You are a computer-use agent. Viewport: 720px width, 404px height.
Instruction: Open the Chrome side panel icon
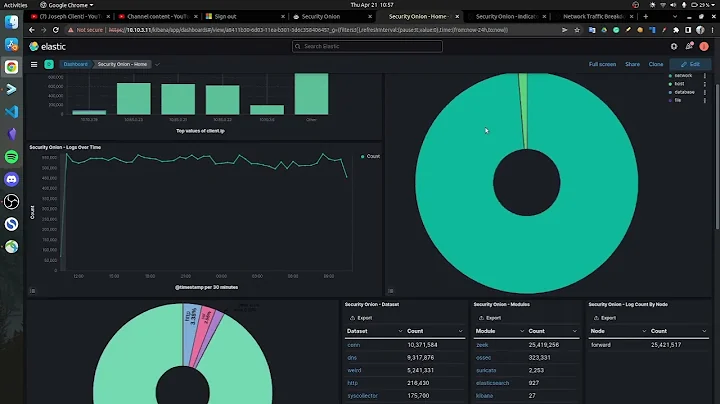[x=688, y=30]
